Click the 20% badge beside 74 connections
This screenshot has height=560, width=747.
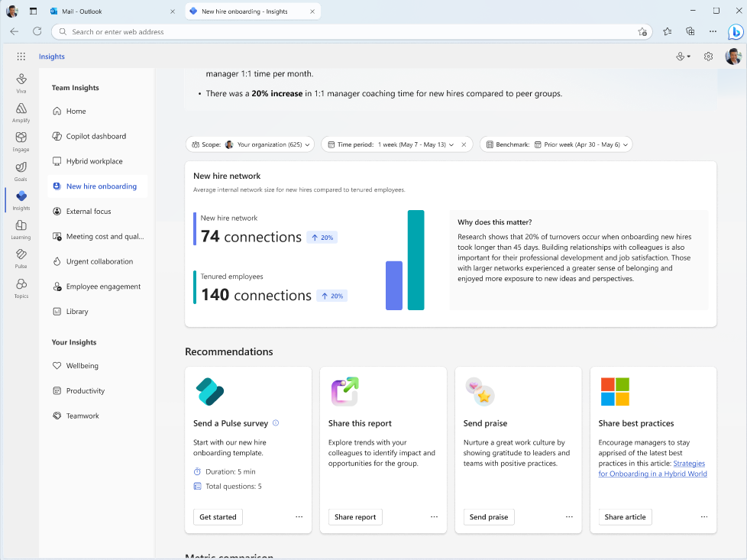point(322,238)
